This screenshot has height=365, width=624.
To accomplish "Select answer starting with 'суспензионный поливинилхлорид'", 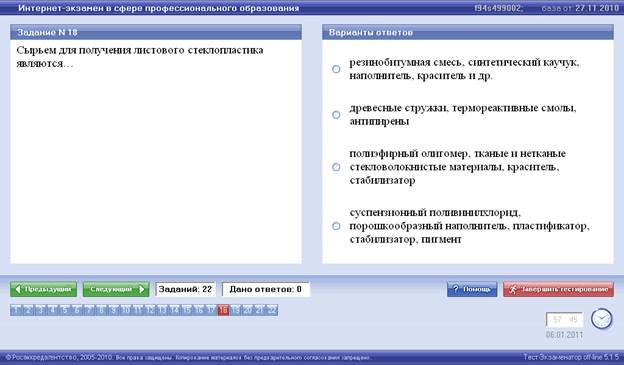I will click(x=336, y=226).
